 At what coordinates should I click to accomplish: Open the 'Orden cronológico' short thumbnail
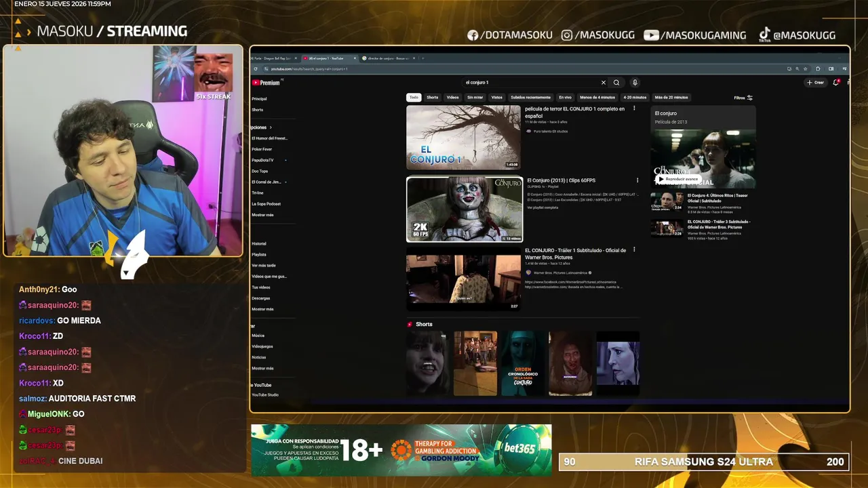(x=523, y=363)
